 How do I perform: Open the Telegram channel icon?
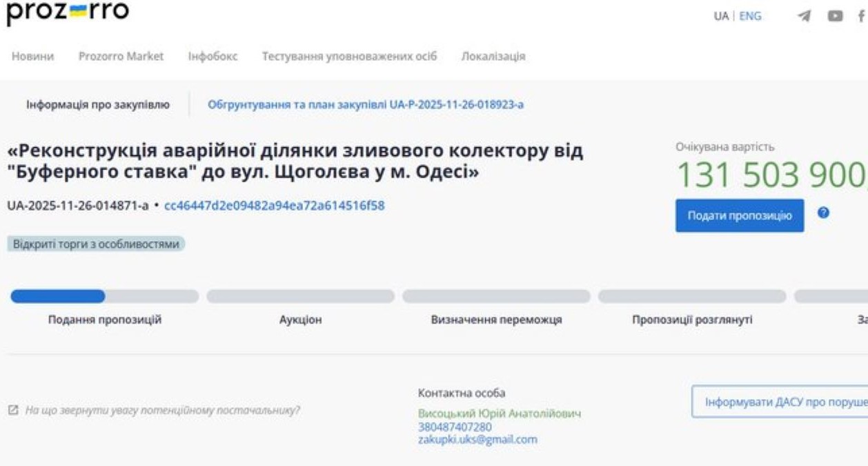pos(804,16)
